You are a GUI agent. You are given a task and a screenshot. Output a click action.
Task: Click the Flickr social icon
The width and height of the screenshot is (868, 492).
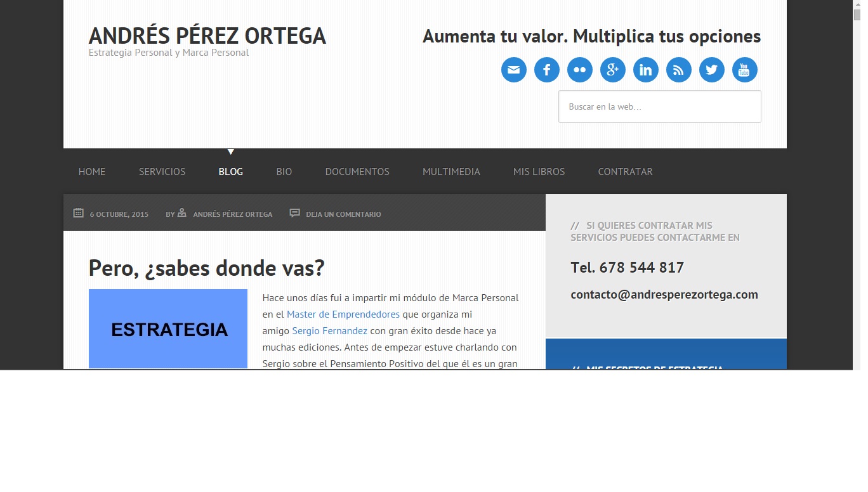pyautogui.click(x=579, y=70)
